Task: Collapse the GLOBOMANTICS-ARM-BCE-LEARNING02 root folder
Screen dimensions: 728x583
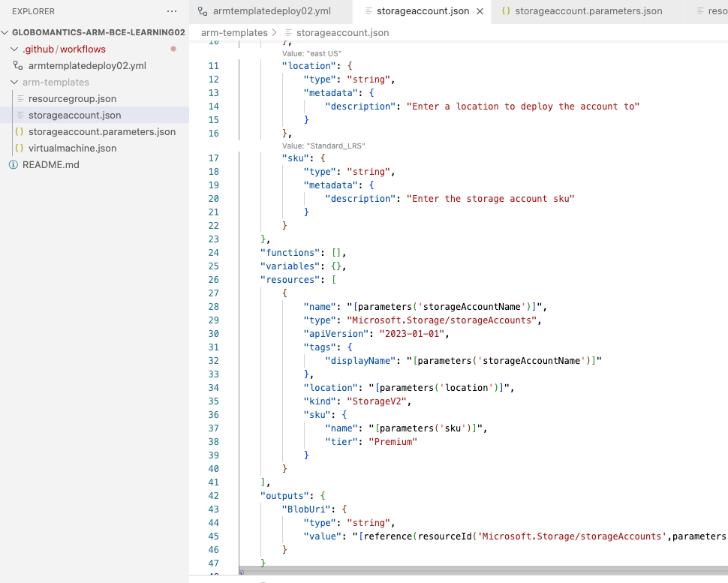Action: [x=5, y=32]
